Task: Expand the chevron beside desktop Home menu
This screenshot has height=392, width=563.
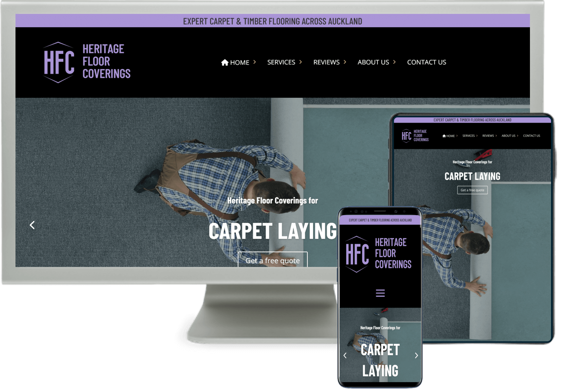Action: [255, 62]
